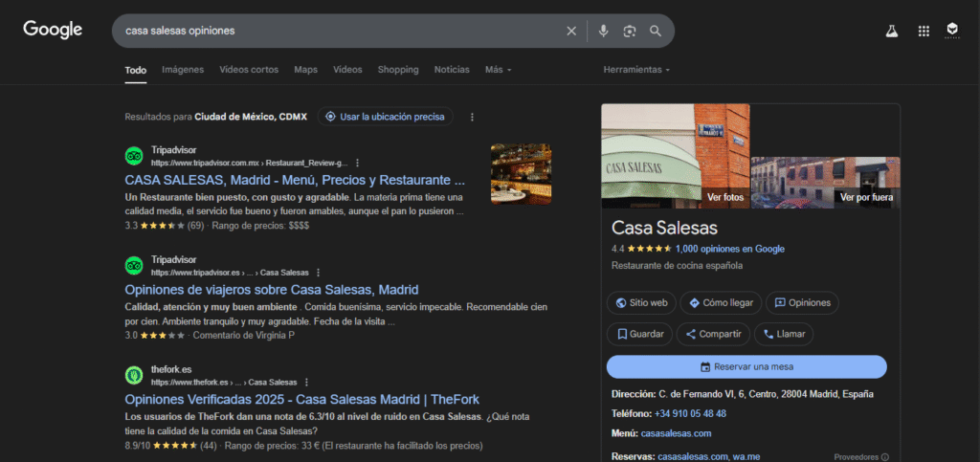
Task: Open more options for tripadvisor.es result
Action: [x=318, y=273]
